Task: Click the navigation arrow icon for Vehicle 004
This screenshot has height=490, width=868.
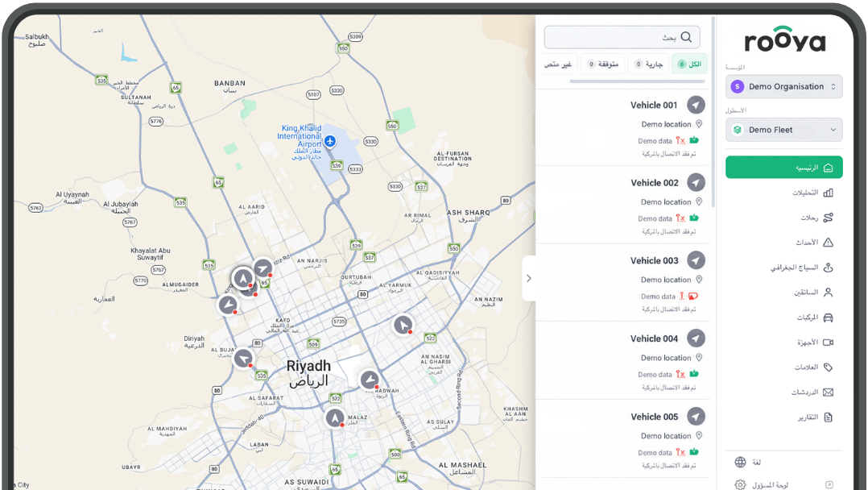Action: click(696, 338)
